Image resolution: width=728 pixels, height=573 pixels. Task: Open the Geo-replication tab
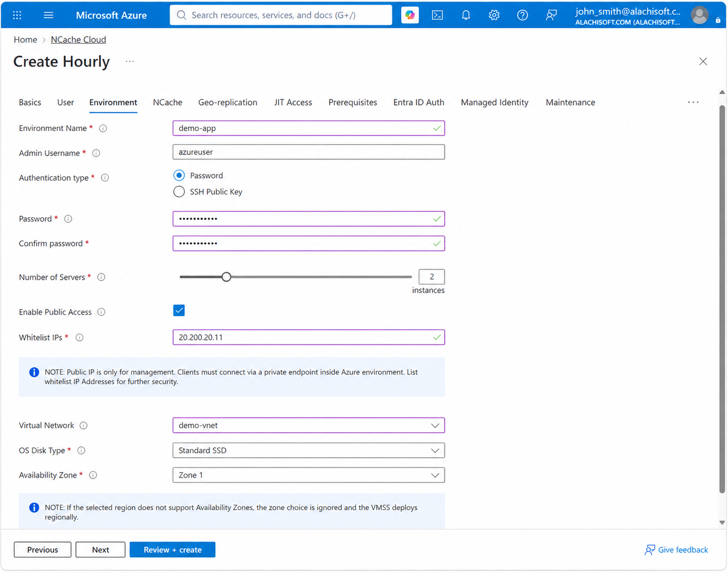click(228, 102)
